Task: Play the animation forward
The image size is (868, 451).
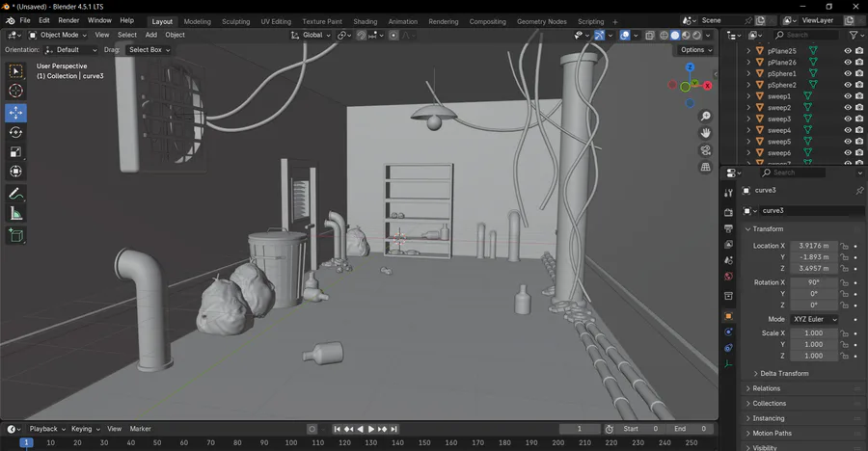Action: (x=371, y=429)
